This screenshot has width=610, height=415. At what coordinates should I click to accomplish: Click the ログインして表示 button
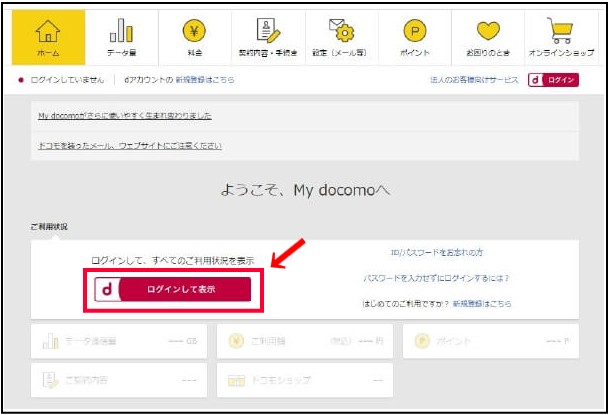pos(173,289)
